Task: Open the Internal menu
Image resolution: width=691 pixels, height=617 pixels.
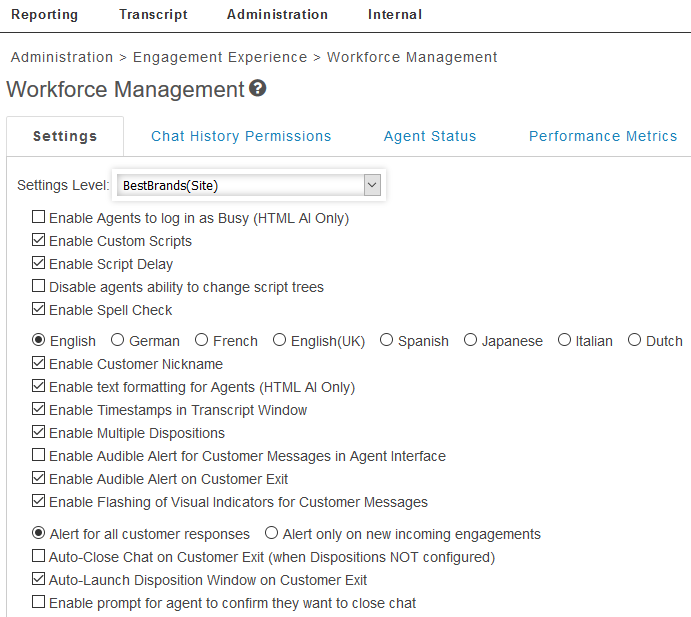Action: tap(394, 14)
